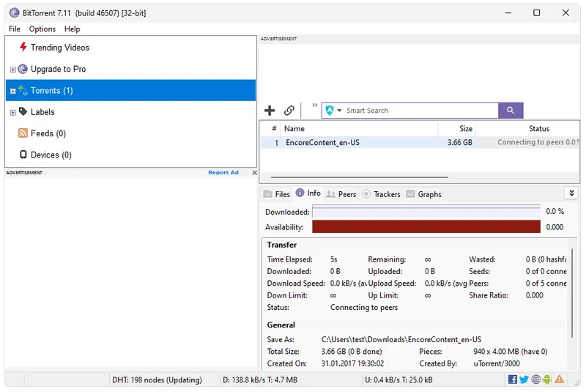The image size is (586, 392).
Task: Click the Twitter icon in status bar
Action: tap(524, 380)
